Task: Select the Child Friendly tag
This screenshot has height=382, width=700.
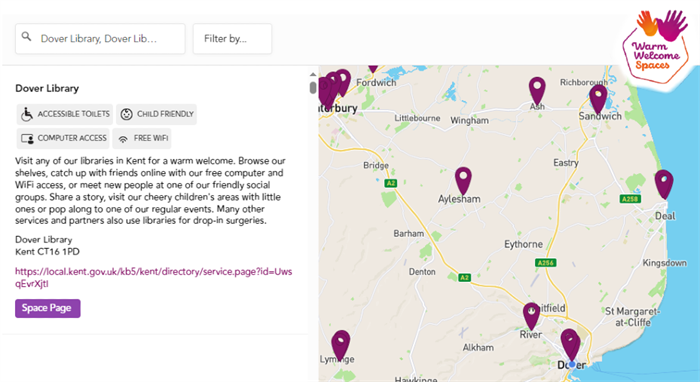Action: pos(157,114)
